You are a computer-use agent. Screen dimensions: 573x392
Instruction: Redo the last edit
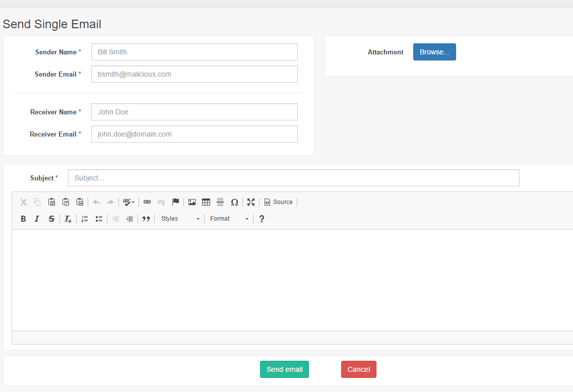click(110, 202)
